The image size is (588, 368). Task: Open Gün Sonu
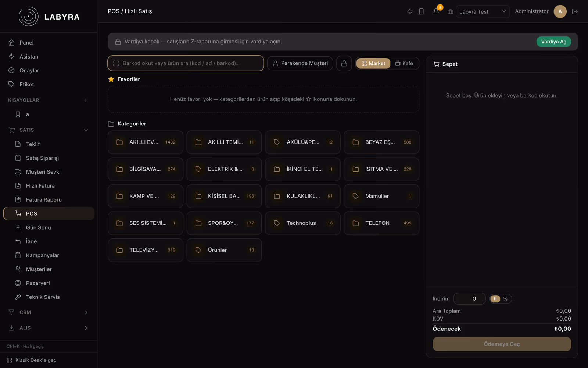49,227
